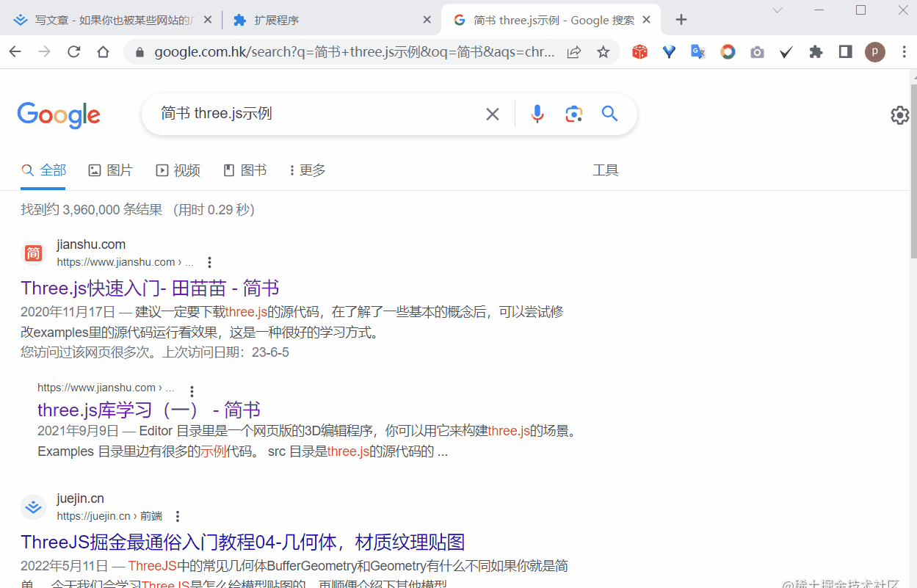Open the blue diamond extension
This screenshot has height=588, width=917.
tap(669, 52)
